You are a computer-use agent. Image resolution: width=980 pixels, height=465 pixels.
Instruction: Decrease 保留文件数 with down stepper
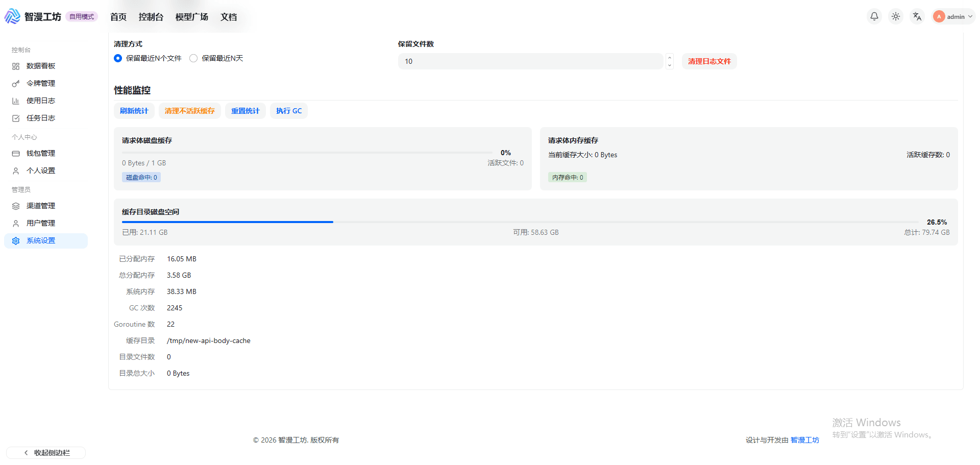tap(670, 65)
